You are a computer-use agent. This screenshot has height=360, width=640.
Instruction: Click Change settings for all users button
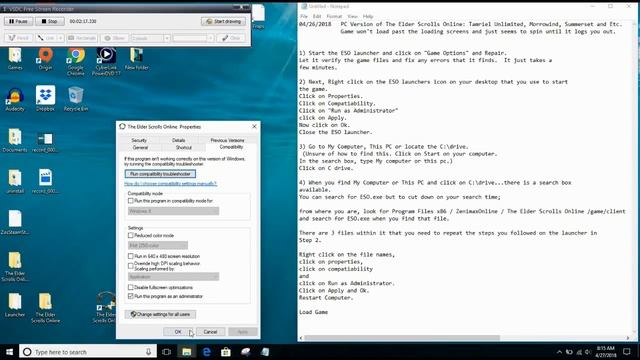[160, 314]
